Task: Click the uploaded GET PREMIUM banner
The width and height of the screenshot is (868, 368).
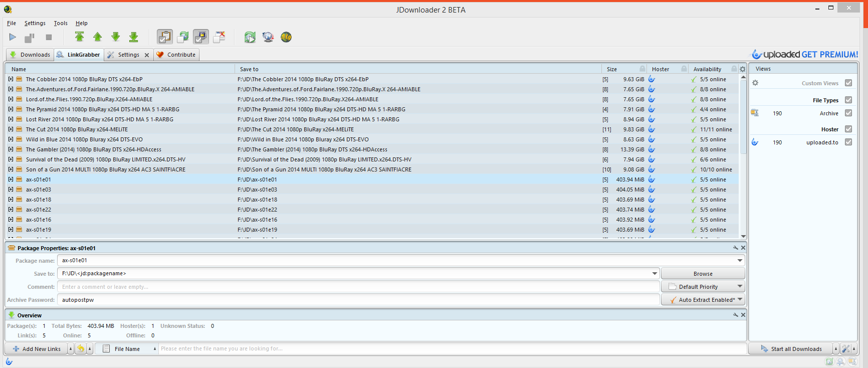Action: (805, 54)
